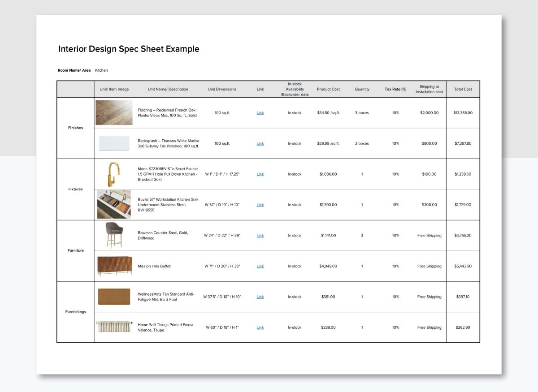The height and width of the screenshot is (392, 538).
Task: Click the Ruvati workstation sink image
Action: [114, 204]
